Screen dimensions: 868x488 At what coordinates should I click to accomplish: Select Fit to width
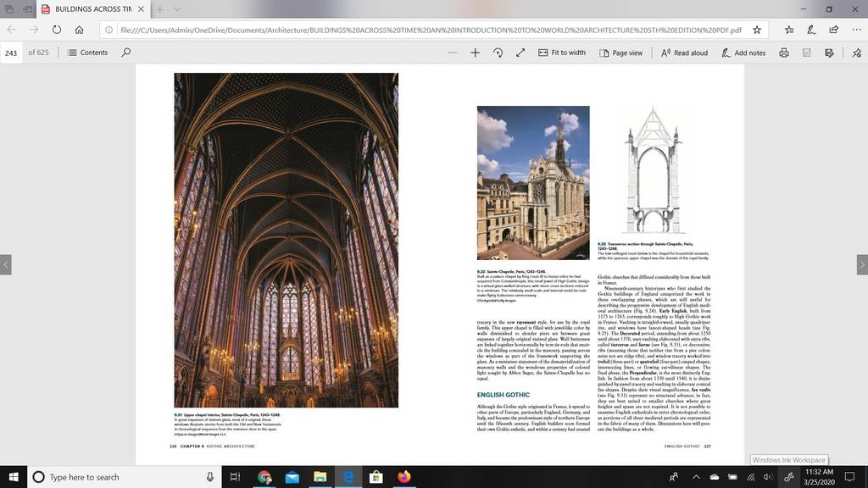click(x=562, y=53)
